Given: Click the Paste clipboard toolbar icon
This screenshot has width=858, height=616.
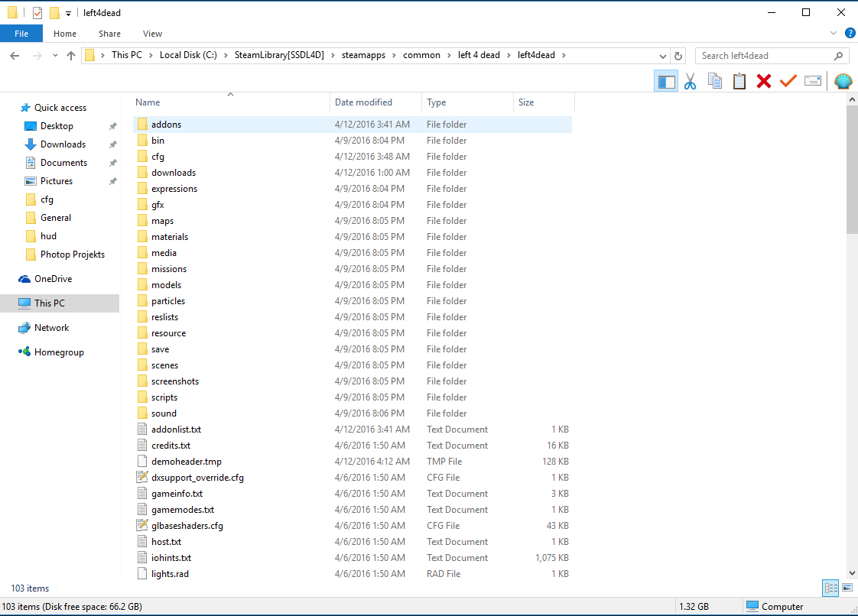Looking at the screenshot, I should 739,82.
